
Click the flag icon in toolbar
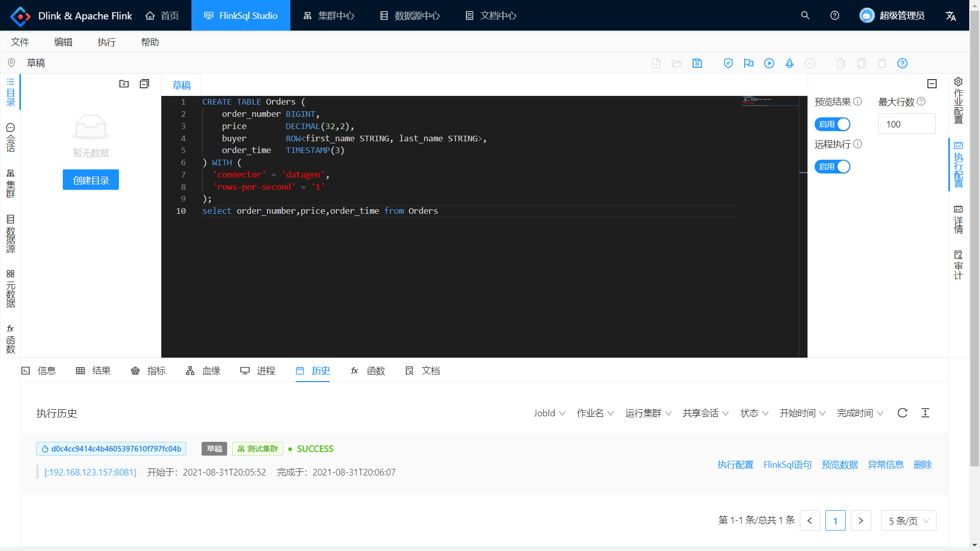pyautogui.click(x=749, y=63)
